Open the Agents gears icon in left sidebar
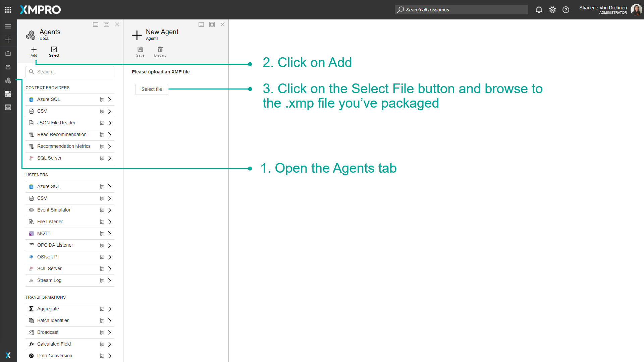 (8, 80)
